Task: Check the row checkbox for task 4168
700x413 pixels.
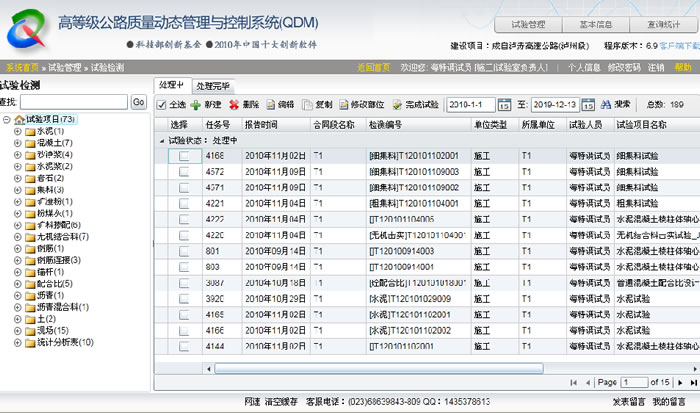Action: (x=183, y=156)
